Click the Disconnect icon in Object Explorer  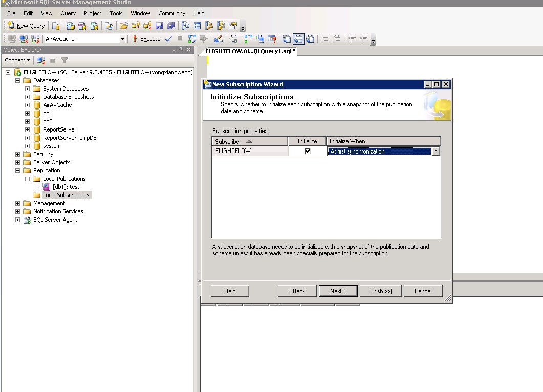(41, 60)
